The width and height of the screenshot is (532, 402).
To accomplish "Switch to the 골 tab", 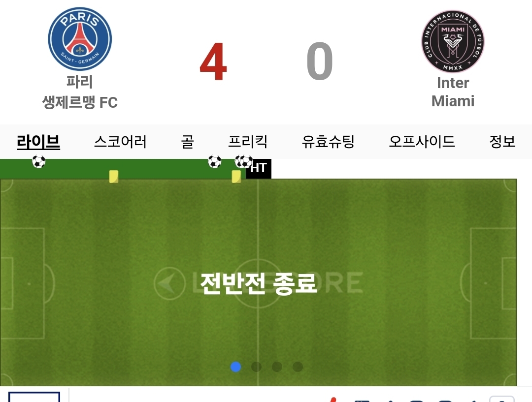I will pyautogui.click(x=187, y=142).
